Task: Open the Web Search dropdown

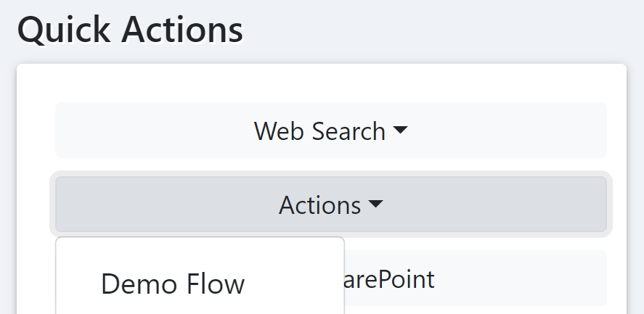Action: coord(330,131)
